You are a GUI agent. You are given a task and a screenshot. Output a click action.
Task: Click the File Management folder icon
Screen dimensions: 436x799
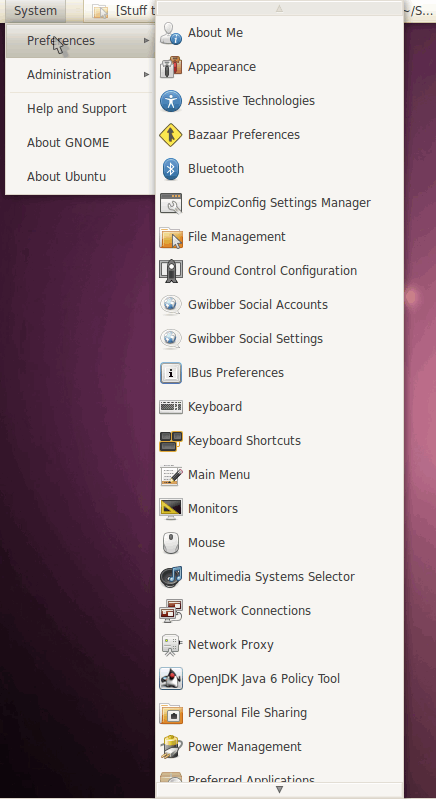click(171, 237)
